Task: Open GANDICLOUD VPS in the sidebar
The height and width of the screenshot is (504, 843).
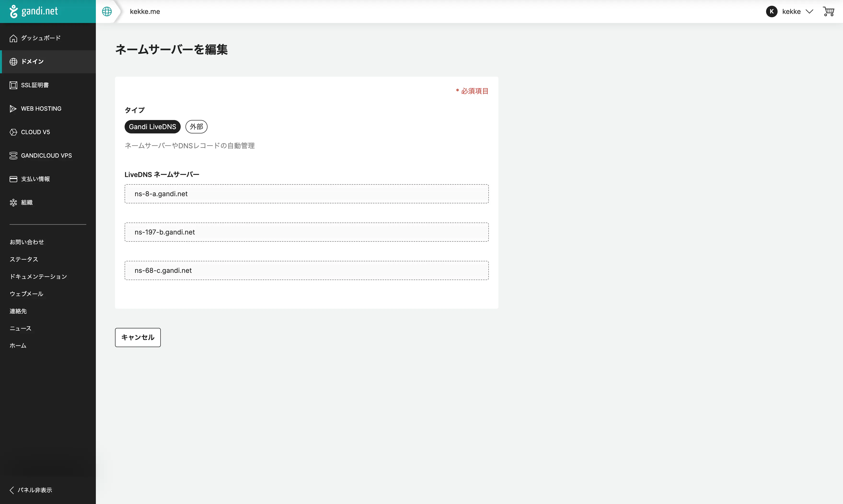Action: click(48, 155)
